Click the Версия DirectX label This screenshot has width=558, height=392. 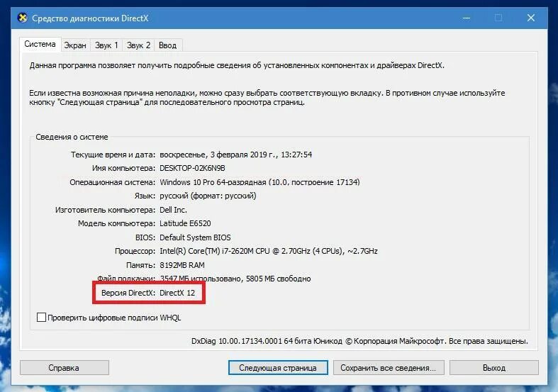point(128,293)
